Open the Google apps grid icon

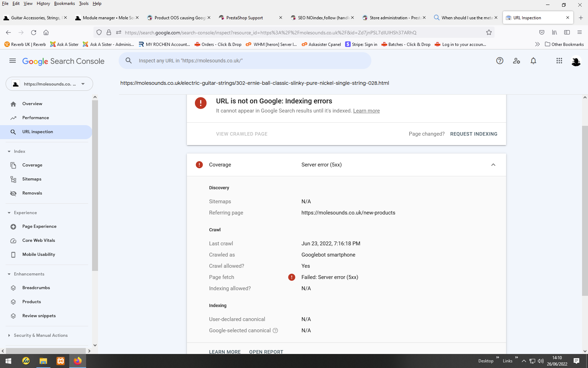point(559,61)
